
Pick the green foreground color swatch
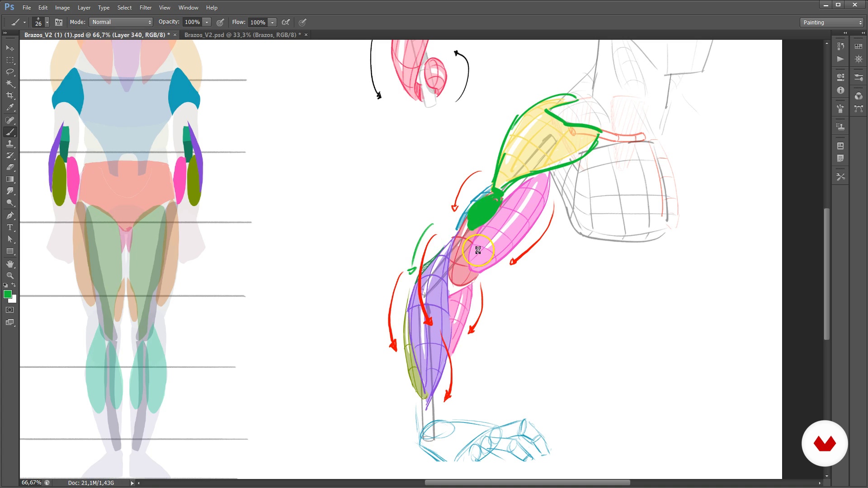[7, 295]
